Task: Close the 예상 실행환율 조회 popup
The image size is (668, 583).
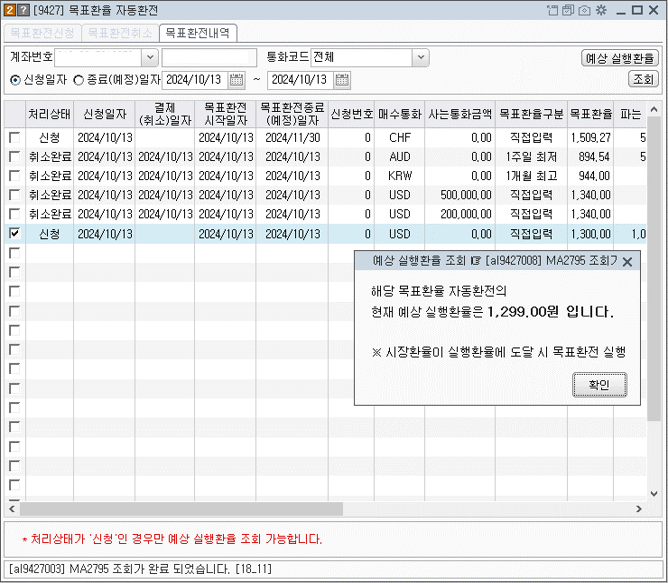Action: (627, 261)
